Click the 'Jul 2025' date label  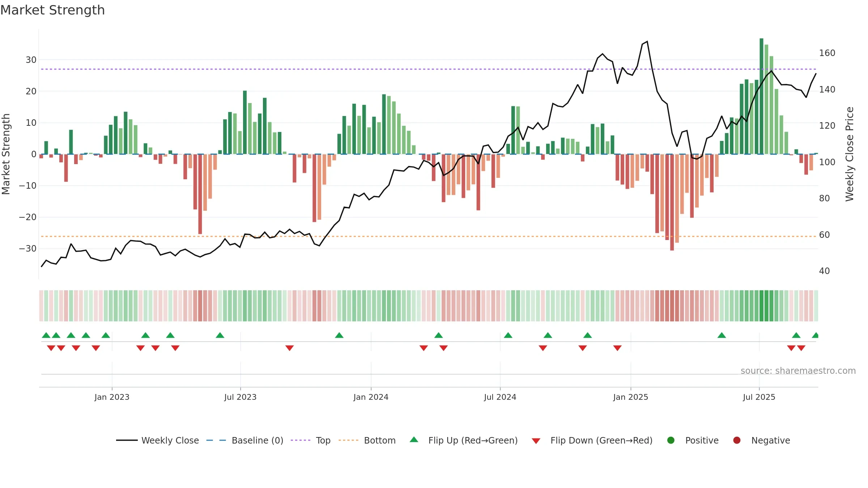(759, 397)
